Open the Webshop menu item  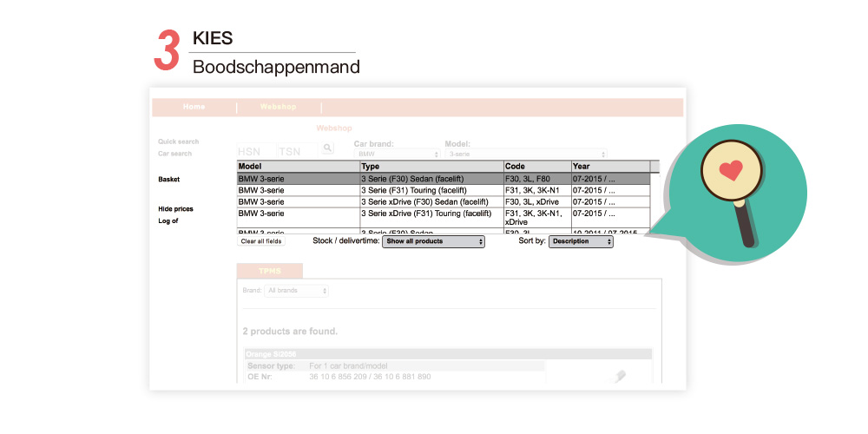click(x=278, y=107)
